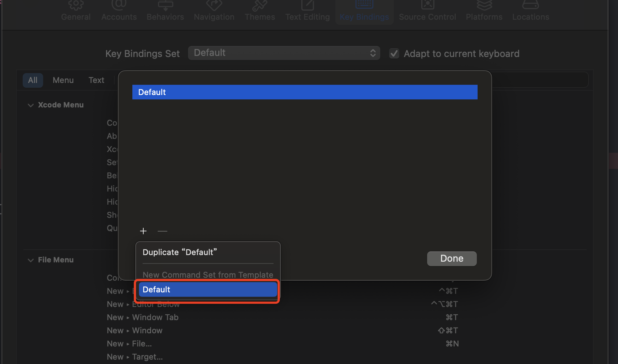Open the Locations settings pane

click(x=531, y=11)
